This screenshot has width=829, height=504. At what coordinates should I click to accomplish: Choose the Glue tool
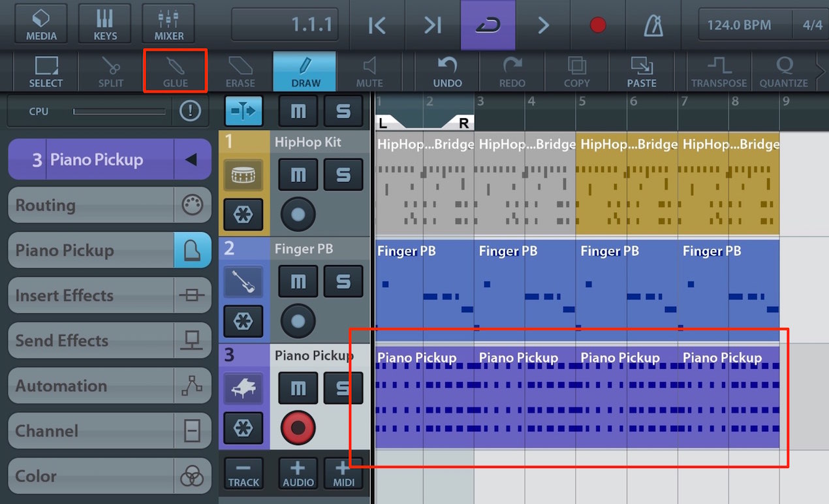pos(175,72)
